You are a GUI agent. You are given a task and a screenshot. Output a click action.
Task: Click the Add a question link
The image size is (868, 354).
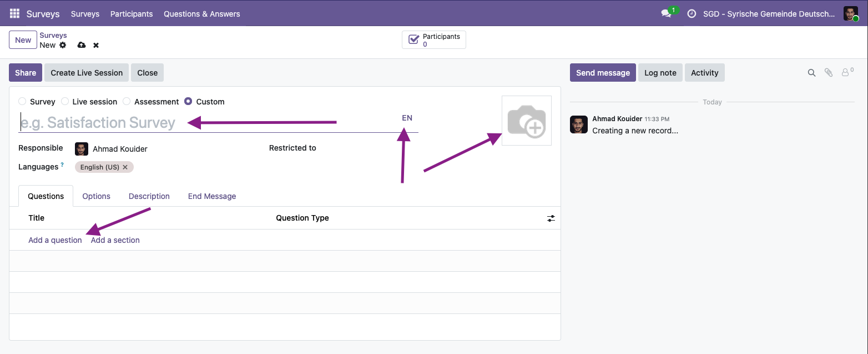[x=55, y=240]
